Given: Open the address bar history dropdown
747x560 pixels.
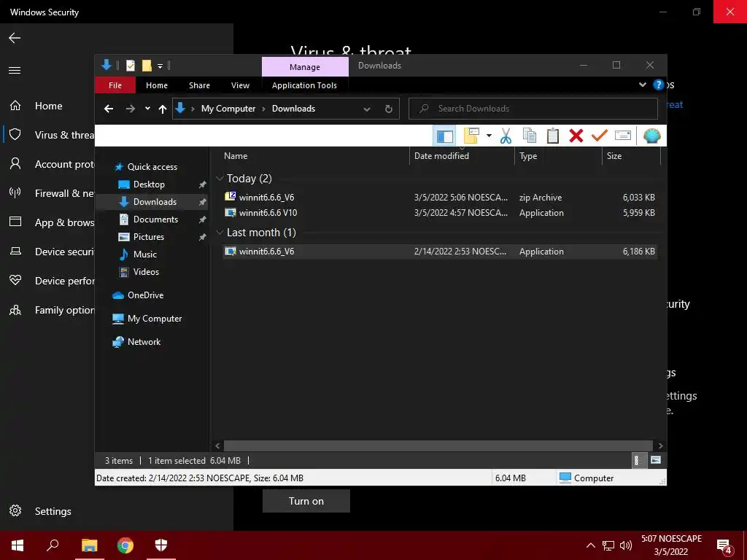Looking at the screenshot, I should click(366, 109).
